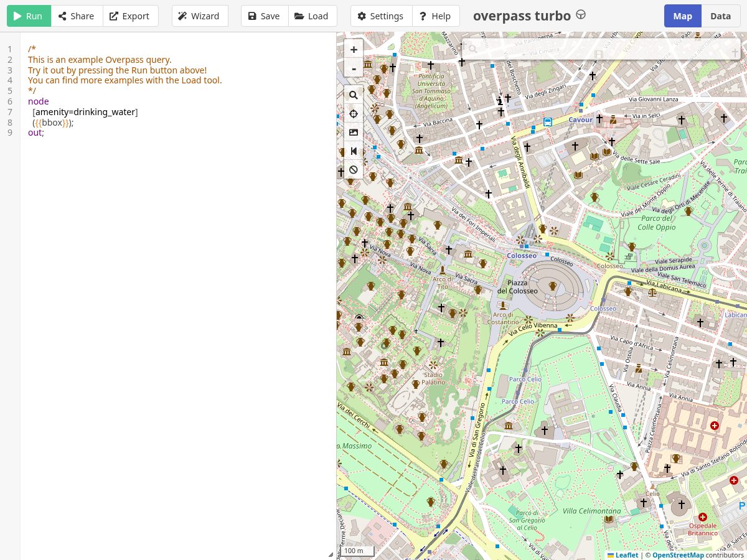Click the 'out;' statement in the editor
747x560 pixels.
pos(36,133)
